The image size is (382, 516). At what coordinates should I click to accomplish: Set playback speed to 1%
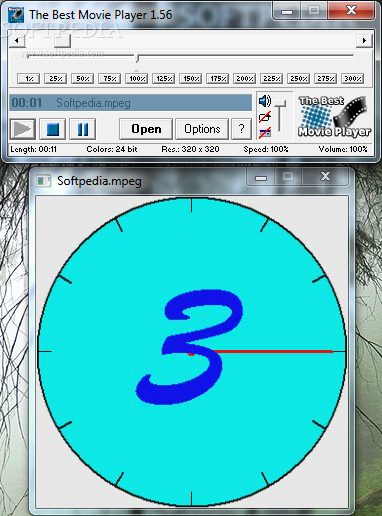click(29, 79)
